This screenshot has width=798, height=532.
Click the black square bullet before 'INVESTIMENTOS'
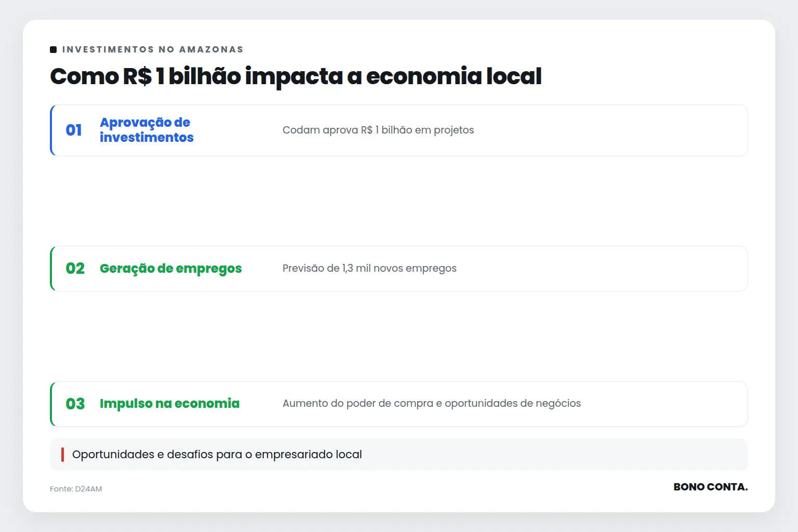tap(53, 49)
